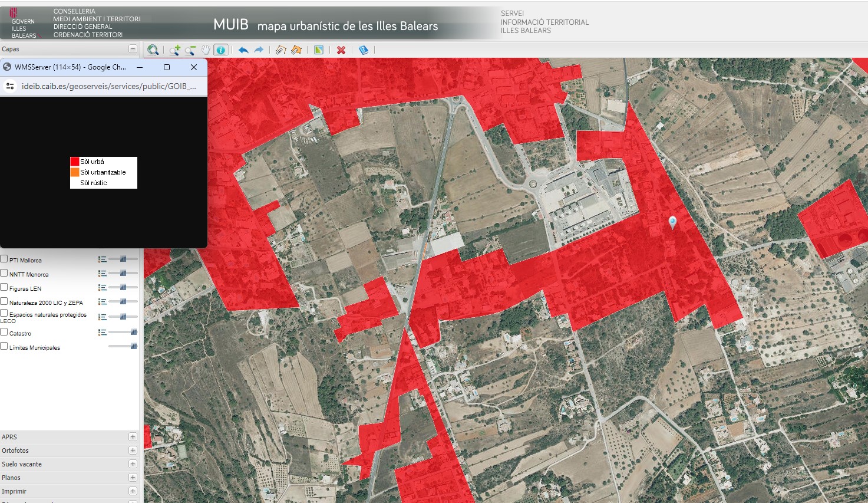Click the Ortofotos panel header label
This screenshot has width=868, height=503.
15,451
